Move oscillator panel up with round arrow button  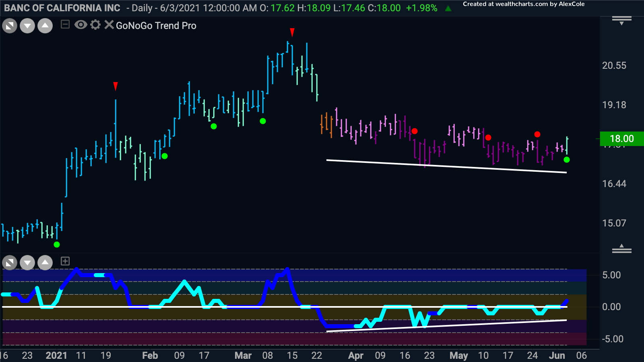[45, 263]
